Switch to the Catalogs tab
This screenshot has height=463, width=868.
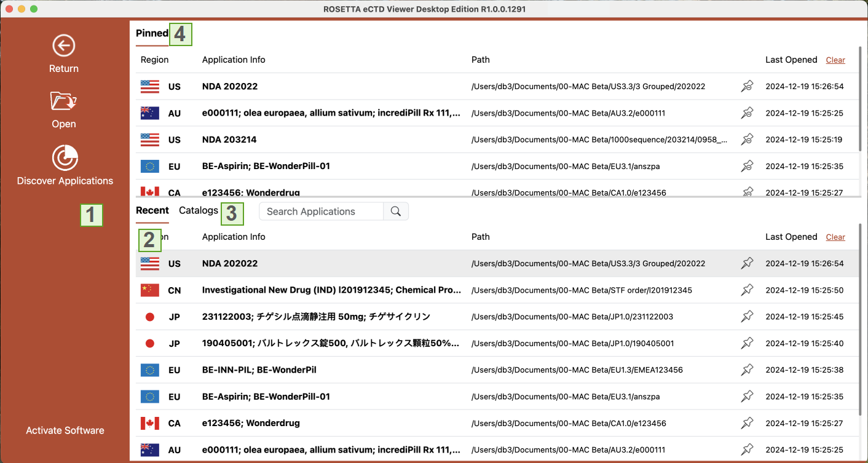[x=198, y=210]
